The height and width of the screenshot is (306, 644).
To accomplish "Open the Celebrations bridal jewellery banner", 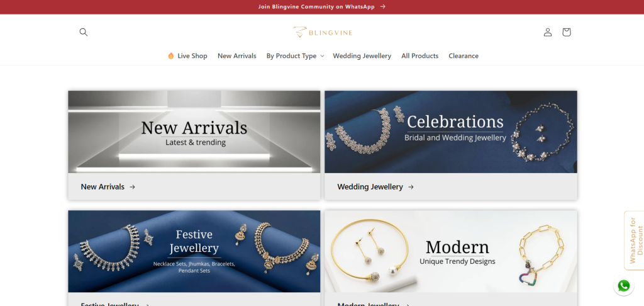I will (450, 132).
